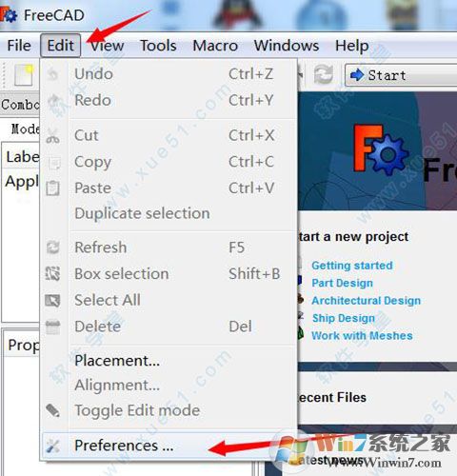Open the Start workbench selector dropdown
This screenshot has width=457, height=476.
point(402,75)
